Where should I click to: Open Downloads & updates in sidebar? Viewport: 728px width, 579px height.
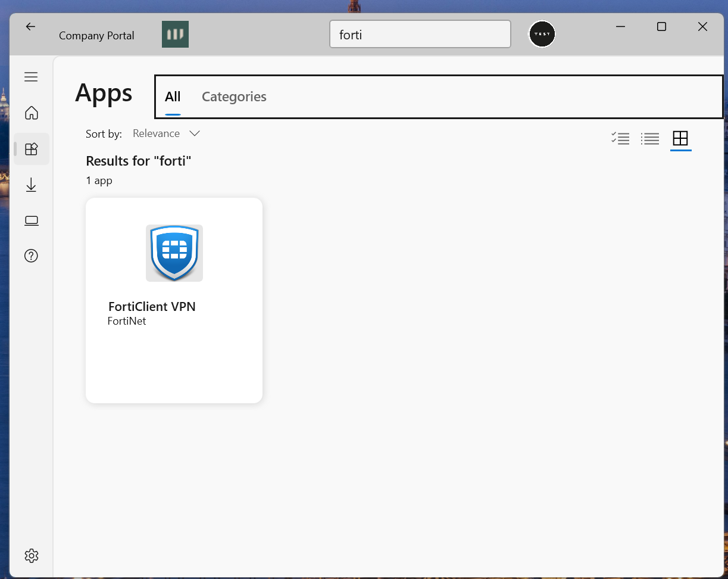32,185
